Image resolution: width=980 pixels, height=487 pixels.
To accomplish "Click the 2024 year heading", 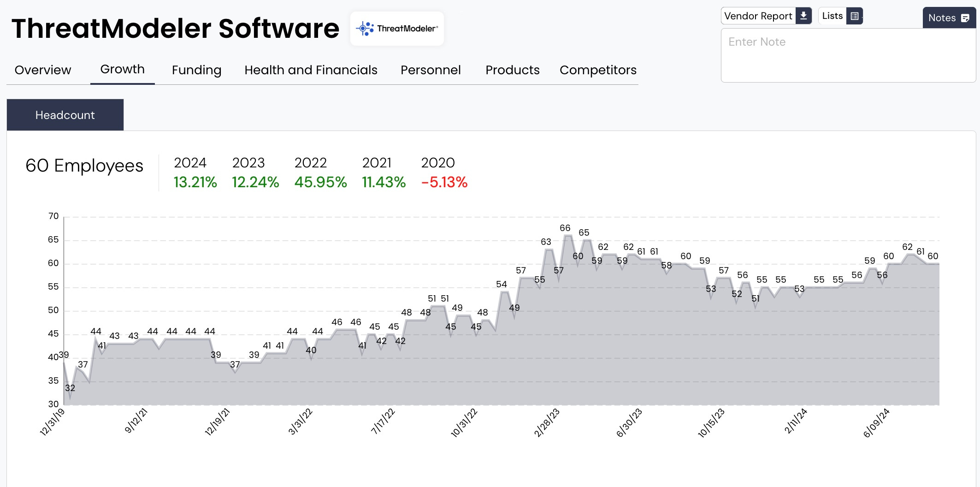I will (x=190, y=163).
